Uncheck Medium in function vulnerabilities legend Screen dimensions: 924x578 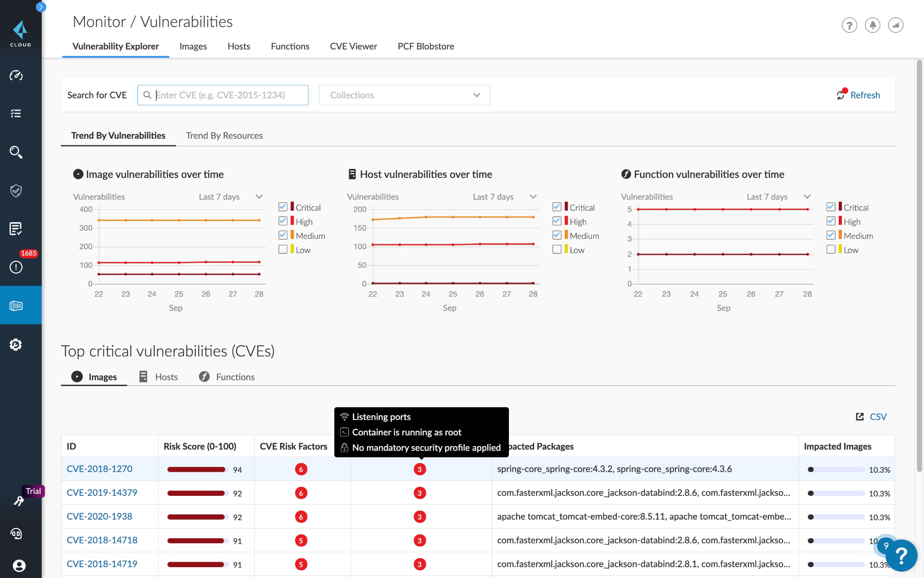pyautogui.click(x=831, y=235)
